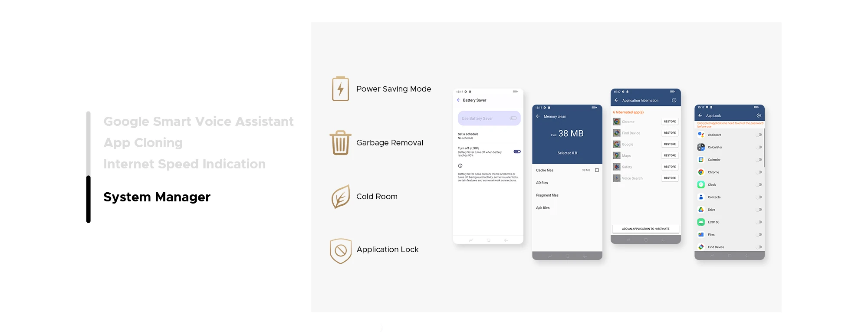This screenshot has width=868, height=332.
Task: Open info icon in Application hibernation header
Action: 674,100
